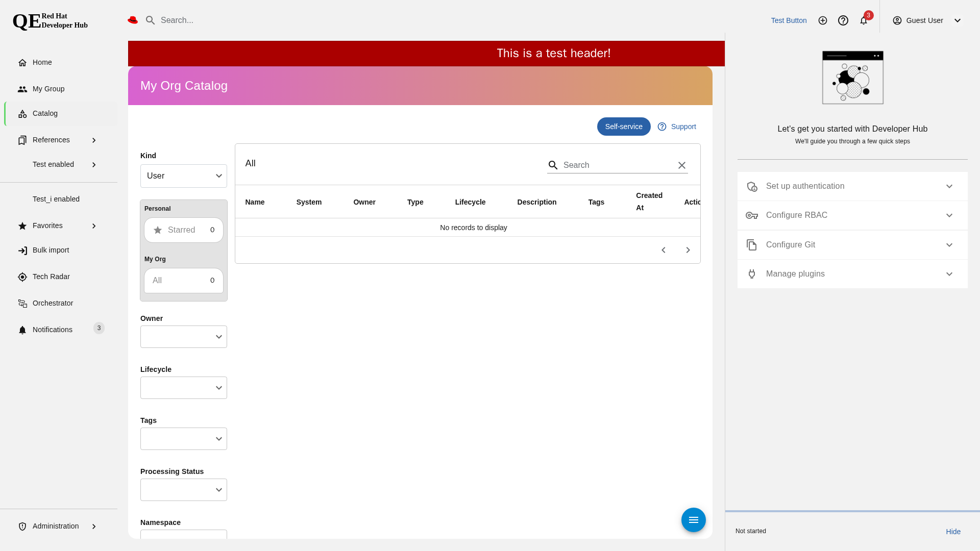Image resolution: width=980 pixels, height=551 pixels.
Task: Toggle the Starred personal filter
Action: [183, 230]
